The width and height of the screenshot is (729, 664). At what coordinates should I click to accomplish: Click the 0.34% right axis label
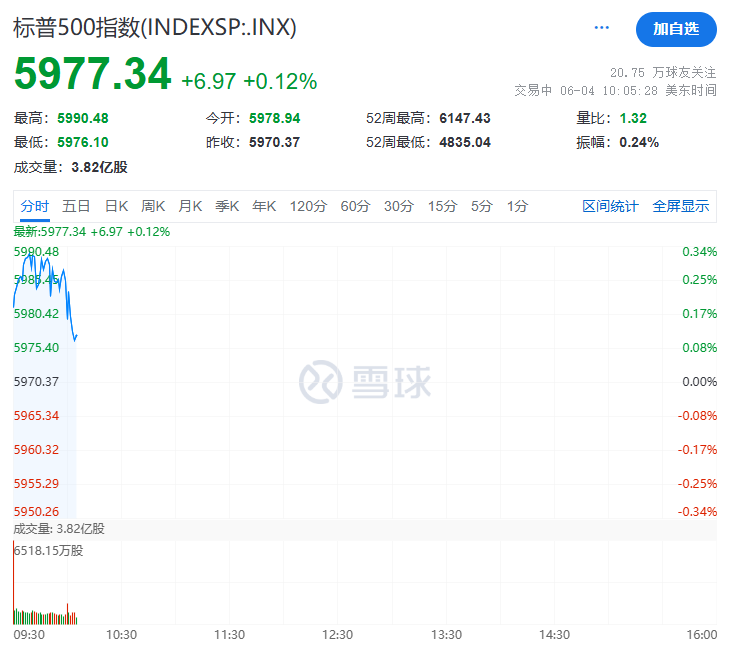[699, 252]
